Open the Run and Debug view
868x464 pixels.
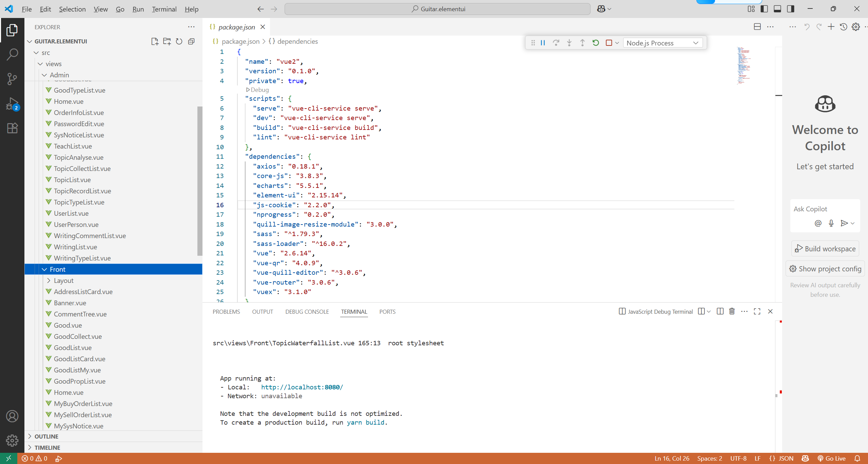click(12, 104)
